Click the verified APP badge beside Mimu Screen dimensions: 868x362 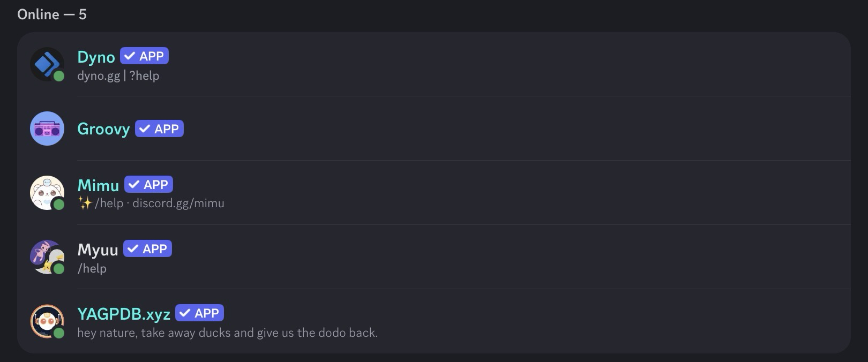pos(148,185)
